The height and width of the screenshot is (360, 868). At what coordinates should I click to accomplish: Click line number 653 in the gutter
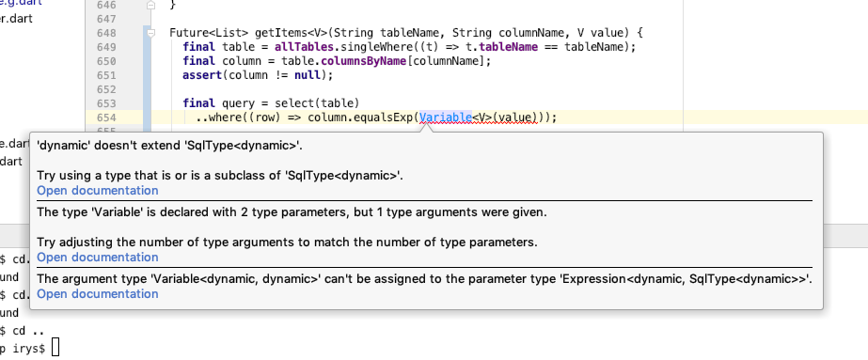point(106,103)
